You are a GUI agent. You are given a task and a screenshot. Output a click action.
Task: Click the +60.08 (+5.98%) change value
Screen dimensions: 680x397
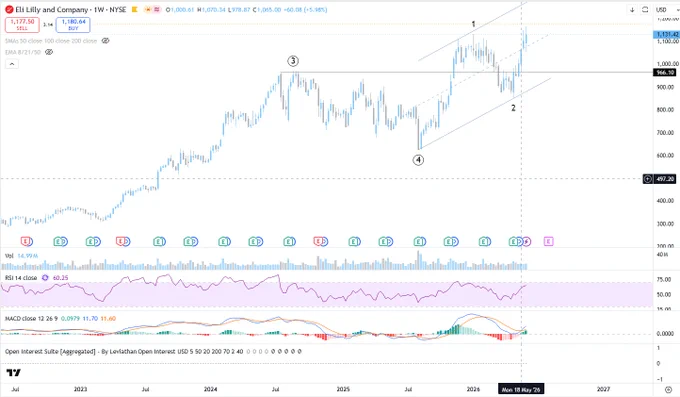(306, 10)
